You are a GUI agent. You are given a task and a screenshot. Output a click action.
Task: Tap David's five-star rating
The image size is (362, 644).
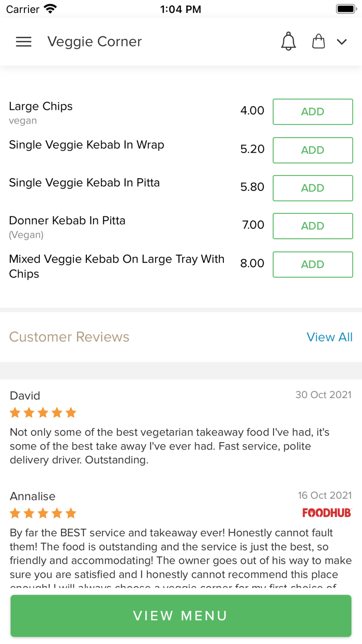point(43,413)
